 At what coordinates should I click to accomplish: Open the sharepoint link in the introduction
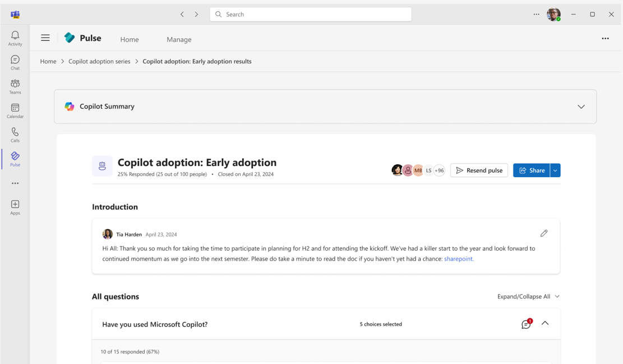tap(458, 259)
